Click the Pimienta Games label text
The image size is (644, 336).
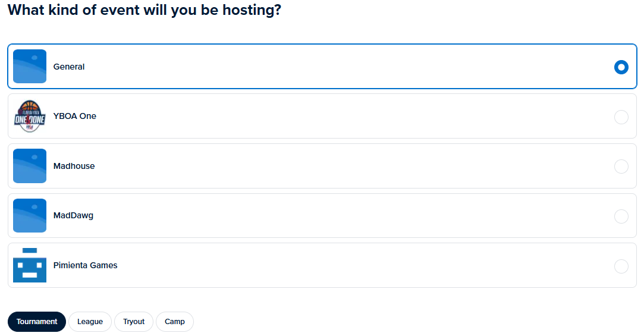(x=85, y=265)
